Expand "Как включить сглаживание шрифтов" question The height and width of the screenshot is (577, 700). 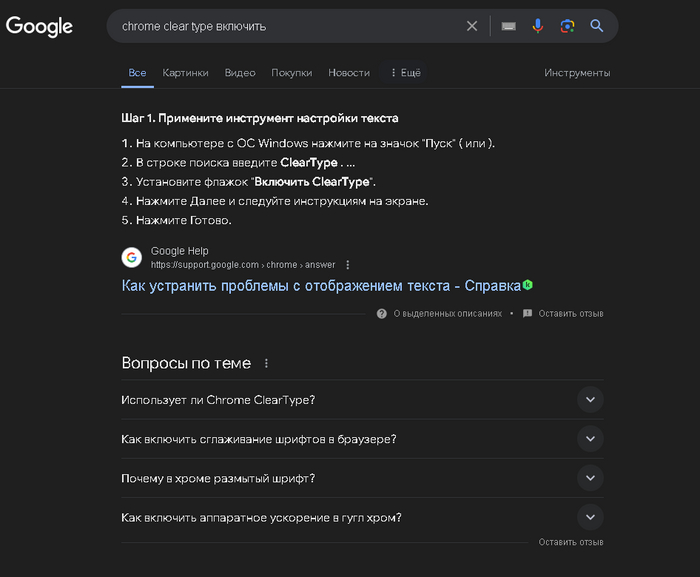coord(590,439)
